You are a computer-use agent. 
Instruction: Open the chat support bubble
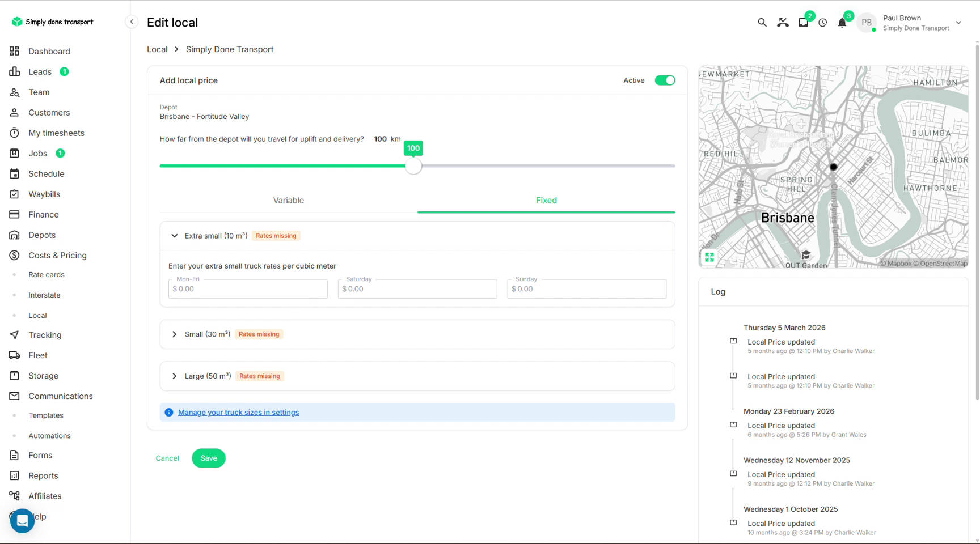[x=22, y=521]
